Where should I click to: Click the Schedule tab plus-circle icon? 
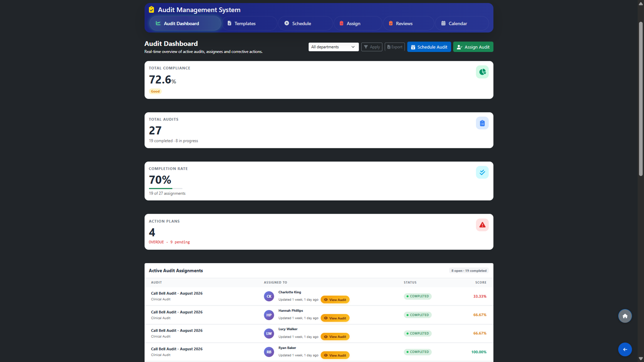pos(287,23)
